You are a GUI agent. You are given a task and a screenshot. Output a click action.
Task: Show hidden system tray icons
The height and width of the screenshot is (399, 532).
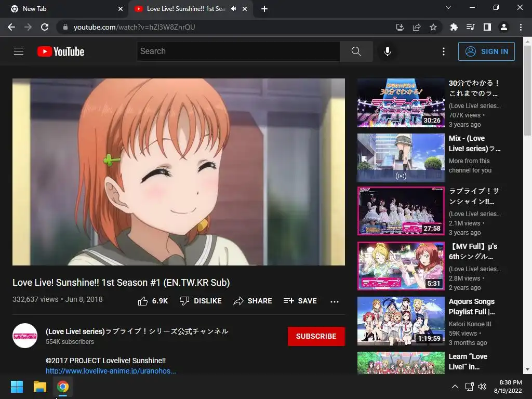455,387
